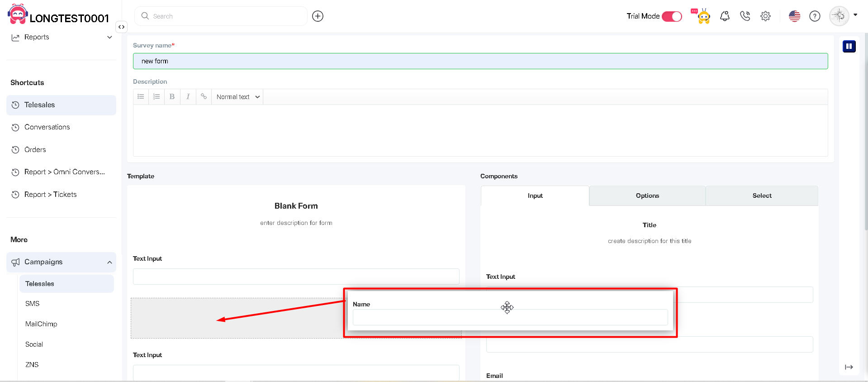Click the chatbot mascot icon
This screenshot has height=382, width=868.
tap(702, 16)
